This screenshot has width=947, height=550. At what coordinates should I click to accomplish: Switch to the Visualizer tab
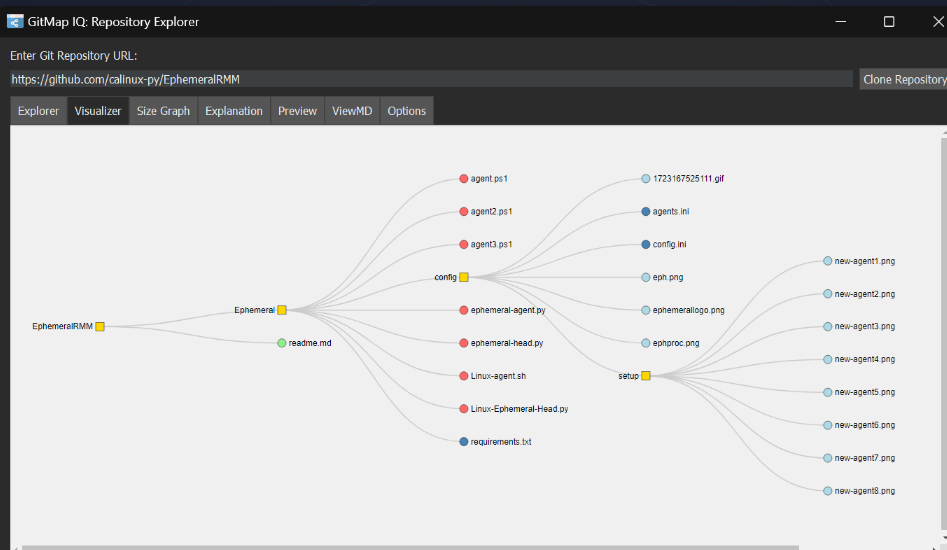tap(98, 111)
